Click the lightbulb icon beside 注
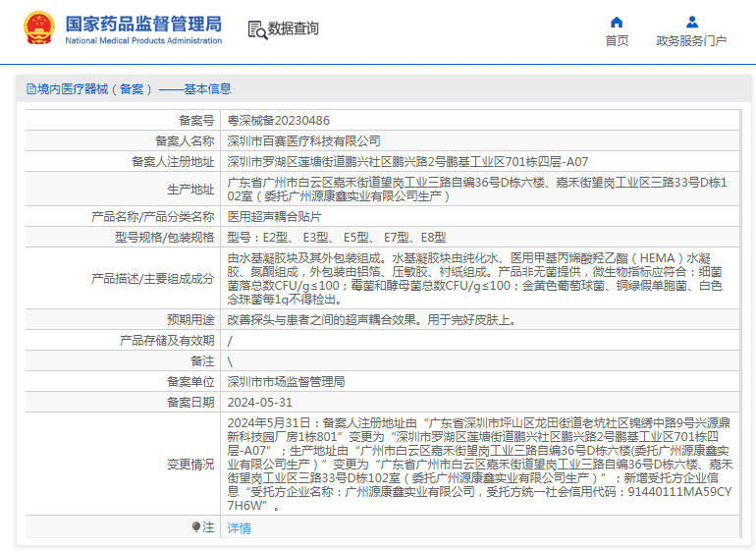This screenshot has width=756, height=551. (x=196, y=526)
